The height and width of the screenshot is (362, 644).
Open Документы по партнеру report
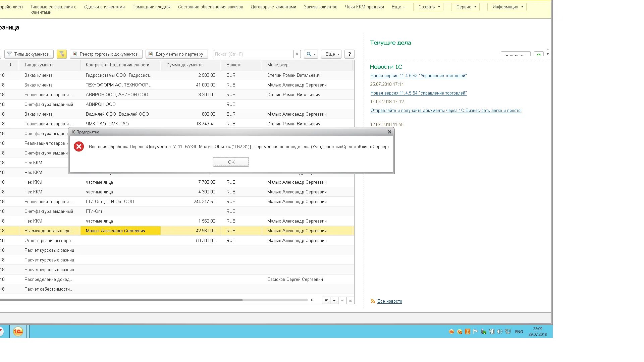176,54
